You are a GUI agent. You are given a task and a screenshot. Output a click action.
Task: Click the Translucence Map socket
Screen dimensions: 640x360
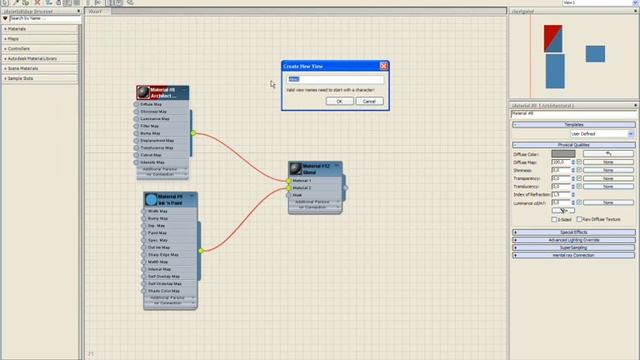point(136,148)
